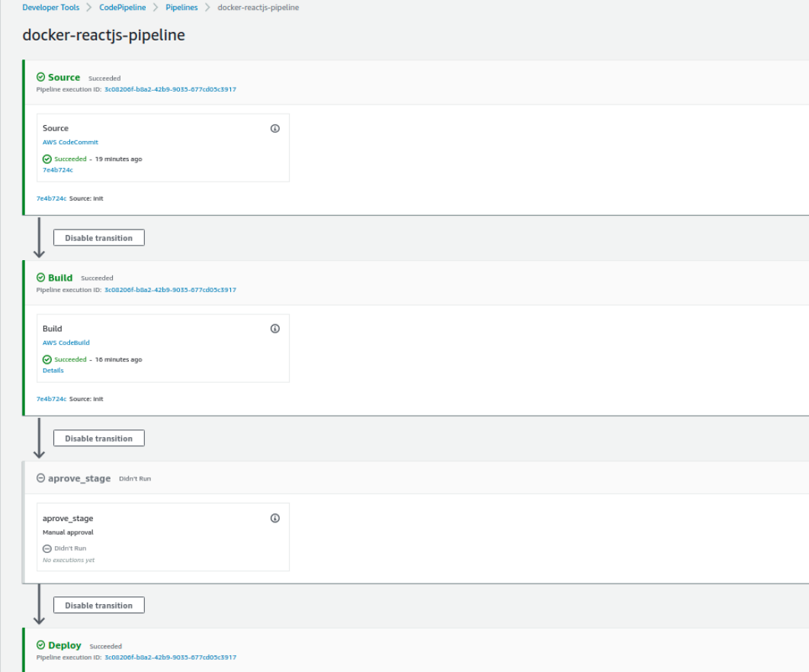The width and height of the screenshot is (809, 672).
Task: Click green success icon beside Build stage title
Action: [x=41, y=278]
